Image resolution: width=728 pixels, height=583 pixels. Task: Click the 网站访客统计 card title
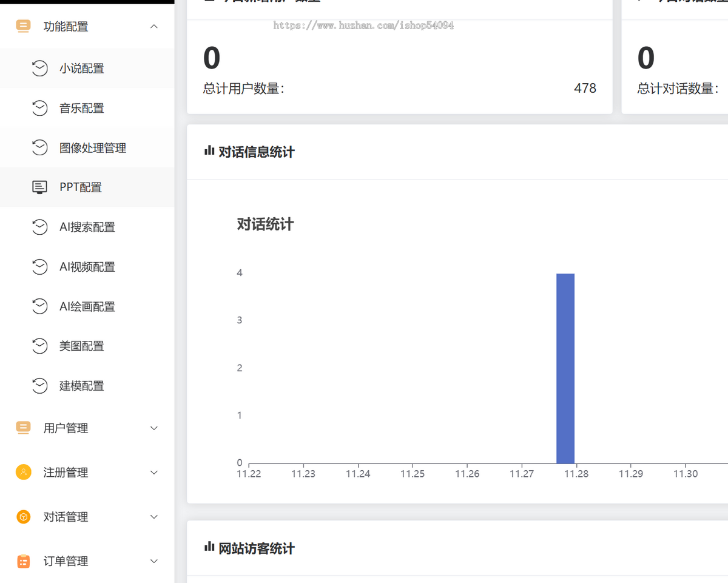coord(257,548)
